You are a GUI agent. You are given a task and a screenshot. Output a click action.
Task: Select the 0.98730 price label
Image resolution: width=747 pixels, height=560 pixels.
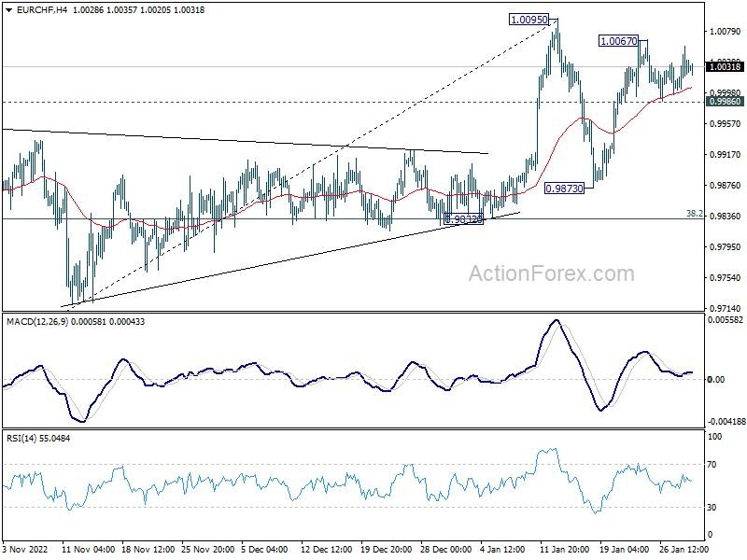[564, 189]
